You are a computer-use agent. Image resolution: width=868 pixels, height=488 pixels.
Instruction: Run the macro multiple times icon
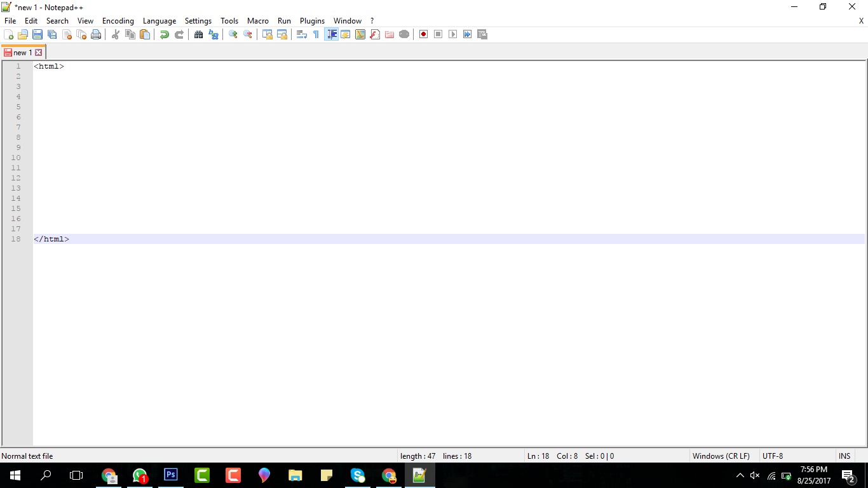[x=468, y=34]
